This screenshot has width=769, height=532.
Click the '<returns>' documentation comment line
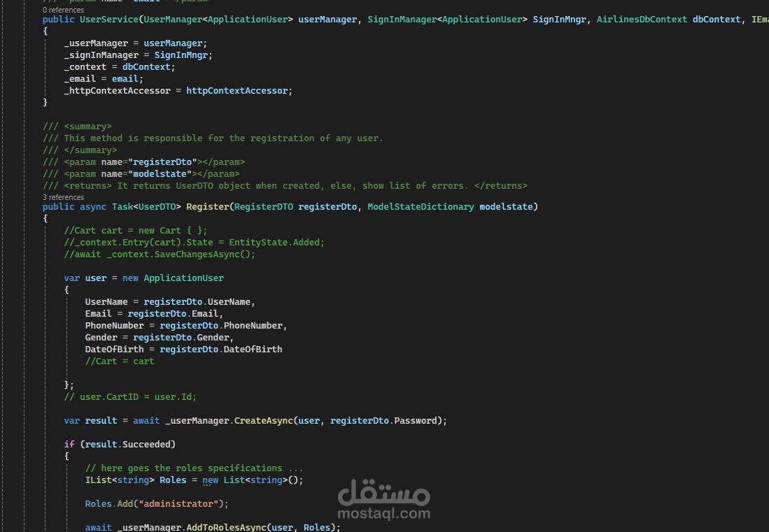[x=285, y=186]
